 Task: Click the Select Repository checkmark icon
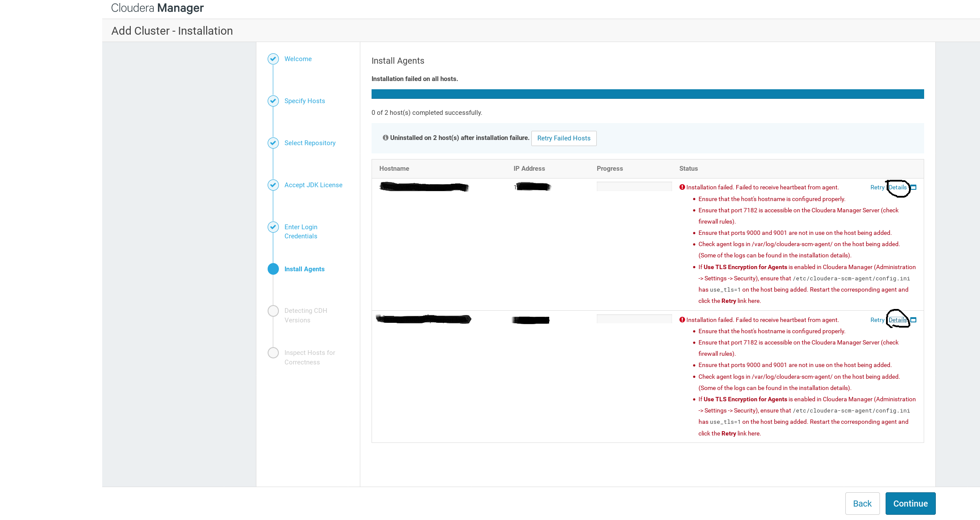click(x=273, y=143)
